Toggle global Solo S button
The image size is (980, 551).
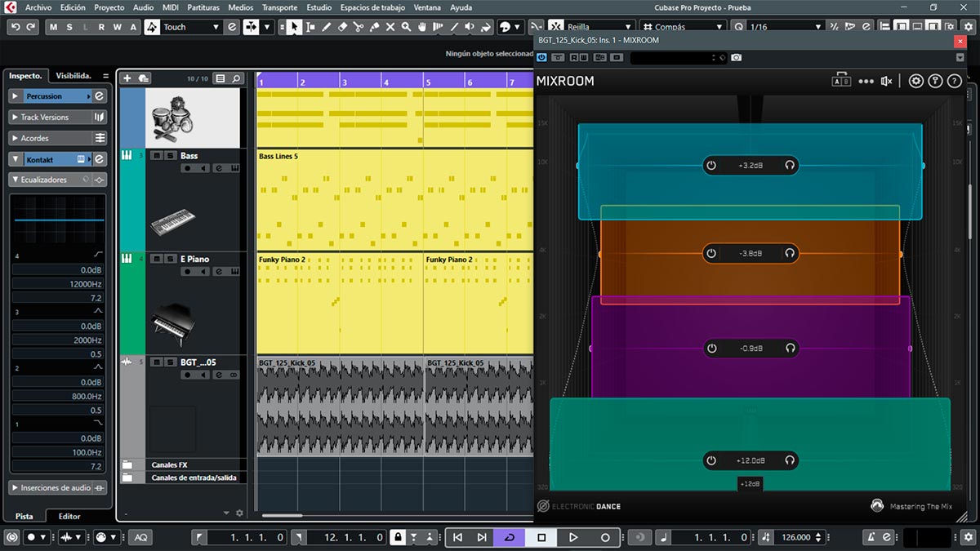[69, 27]
